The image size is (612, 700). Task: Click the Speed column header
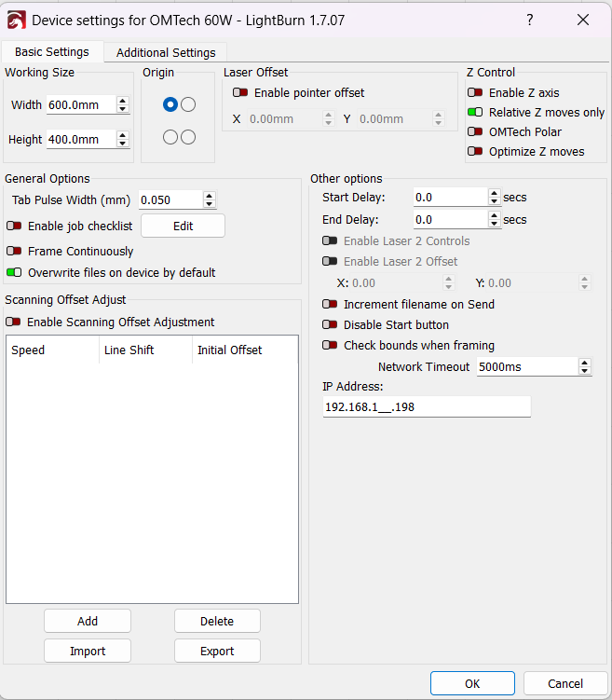[53, 350]
